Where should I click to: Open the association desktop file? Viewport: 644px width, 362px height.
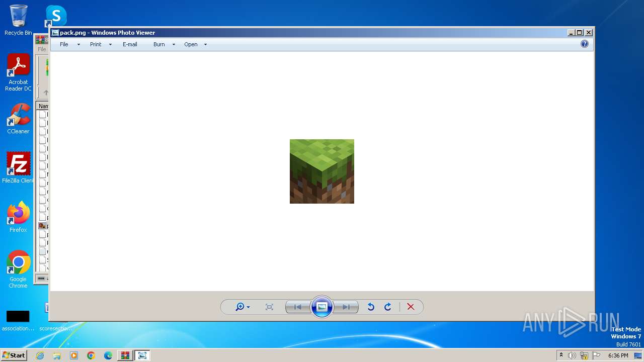pyautogui.click(x=18, y=321)
